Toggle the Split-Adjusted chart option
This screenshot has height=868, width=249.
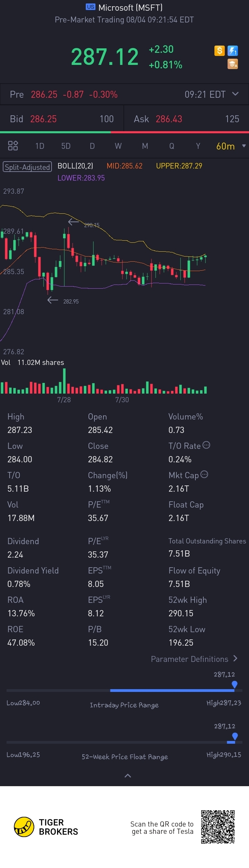tap(27, 167)
